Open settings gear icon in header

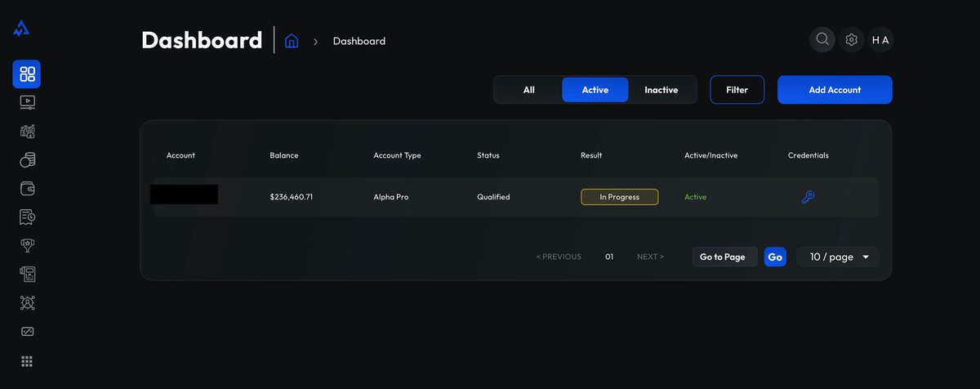click(852, 39)
